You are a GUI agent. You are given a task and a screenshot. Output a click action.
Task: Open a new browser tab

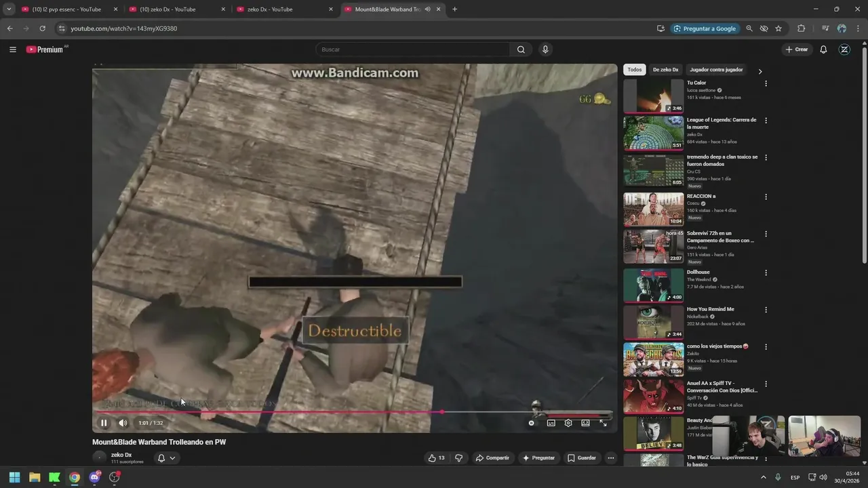coord(454,9)
